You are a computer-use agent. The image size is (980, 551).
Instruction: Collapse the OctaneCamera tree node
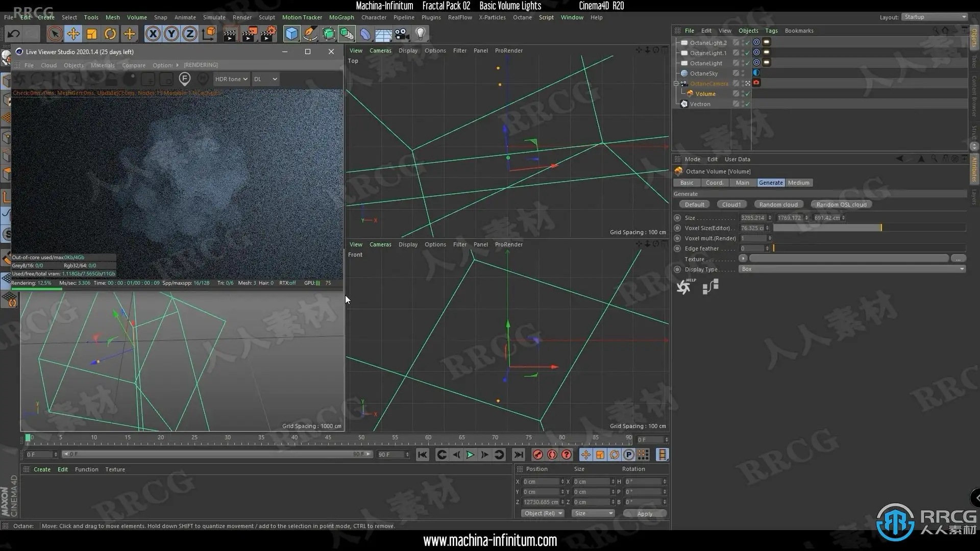(676, 84)
